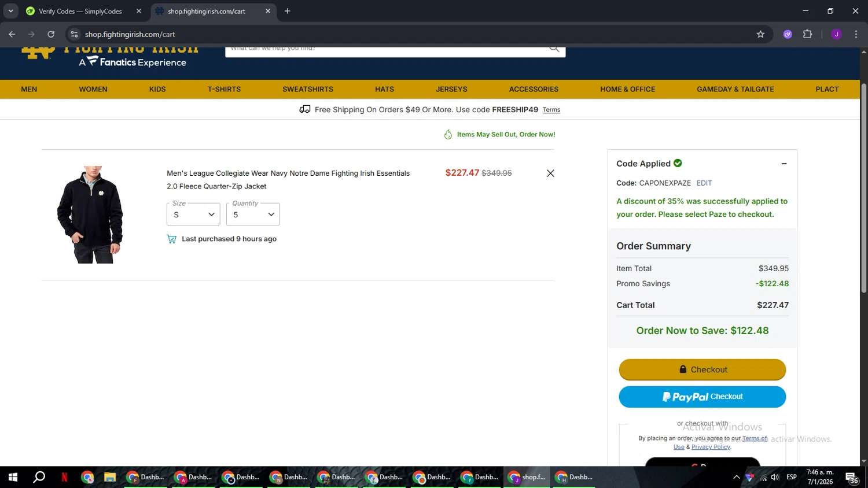The height and width of the screenshot is (488, 868).
Task: Click the red $227.47 sale price
Action: tap(462, 173)
